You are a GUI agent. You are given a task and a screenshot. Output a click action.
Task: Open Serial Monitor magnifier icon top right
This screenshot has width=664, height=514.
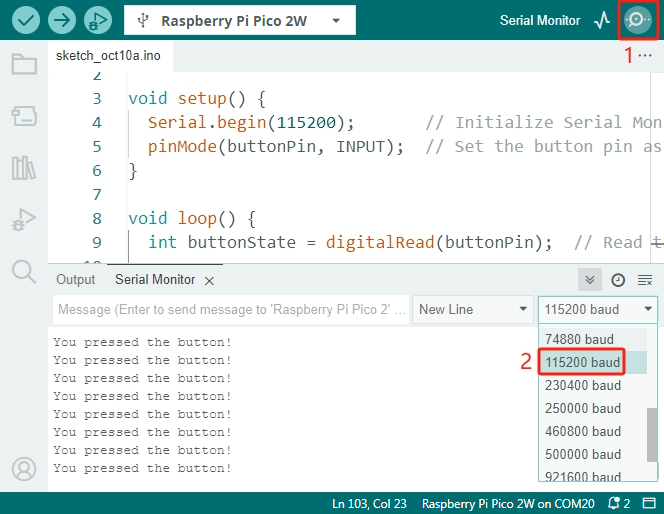click(638, 20)
